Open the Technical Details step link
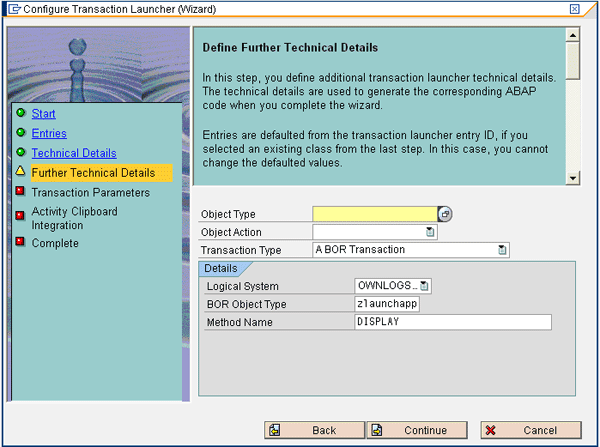The width and height of the screenshot is (600, 447). point(74,153)
